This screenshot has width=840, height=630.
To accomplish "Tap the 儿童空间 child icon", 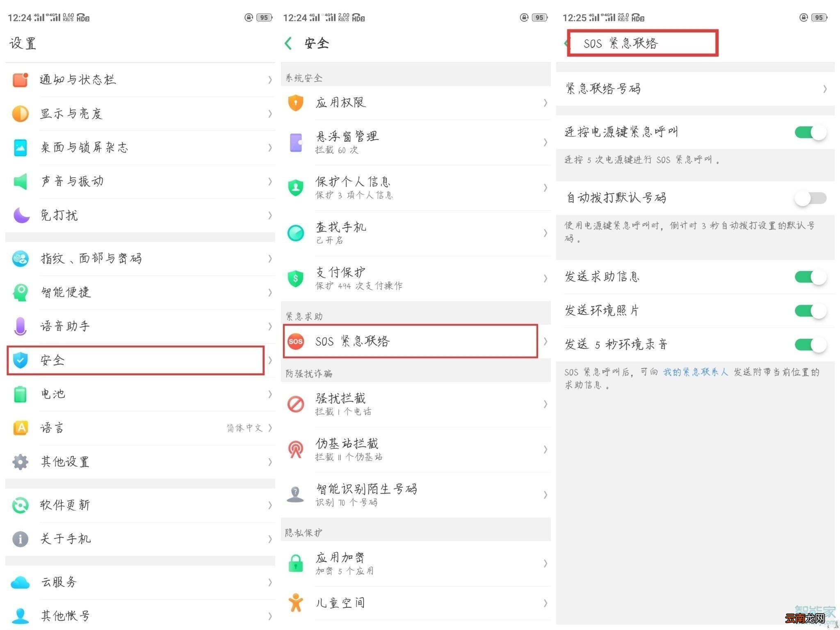I will coord(296,603).
